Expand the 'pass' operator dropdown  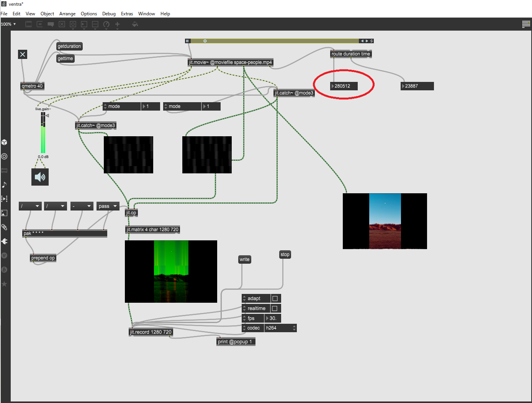coord(108,206)
